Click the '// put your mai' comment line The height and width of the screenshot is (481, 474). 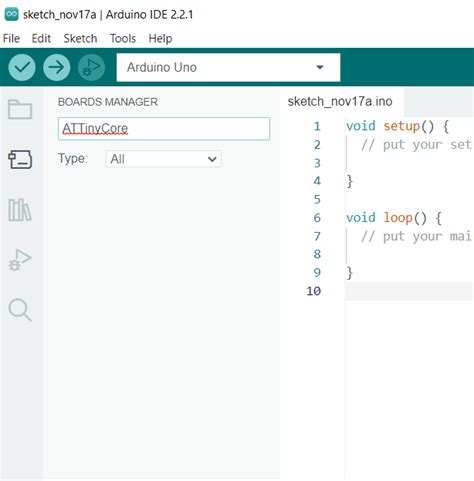click(x=416, y=236)
